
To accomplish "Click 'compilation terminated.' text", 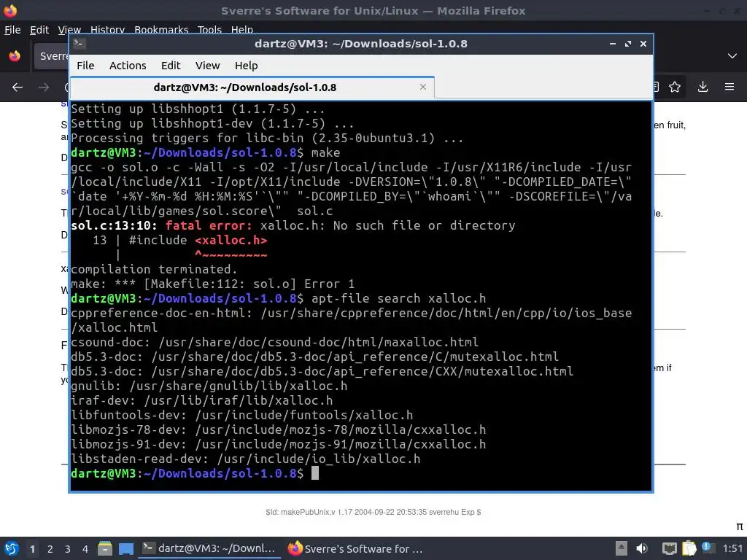I will click(x=154, y=269).
